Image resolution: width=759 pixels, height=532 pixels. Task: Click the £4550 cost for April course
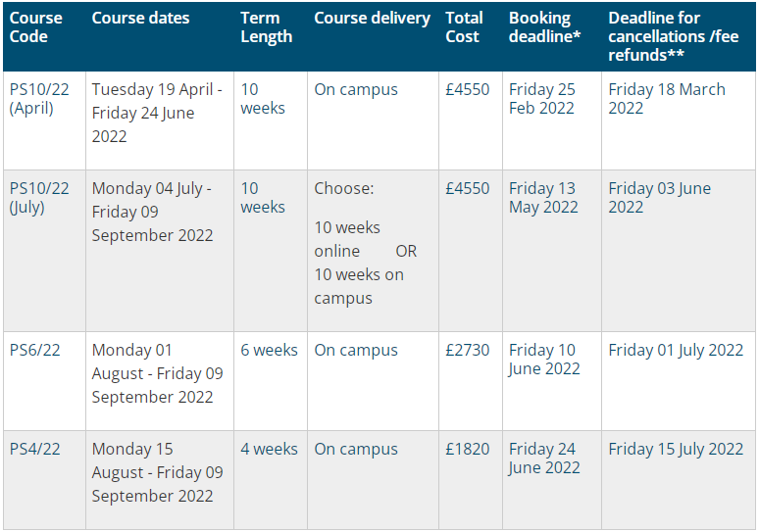[467, 90]
